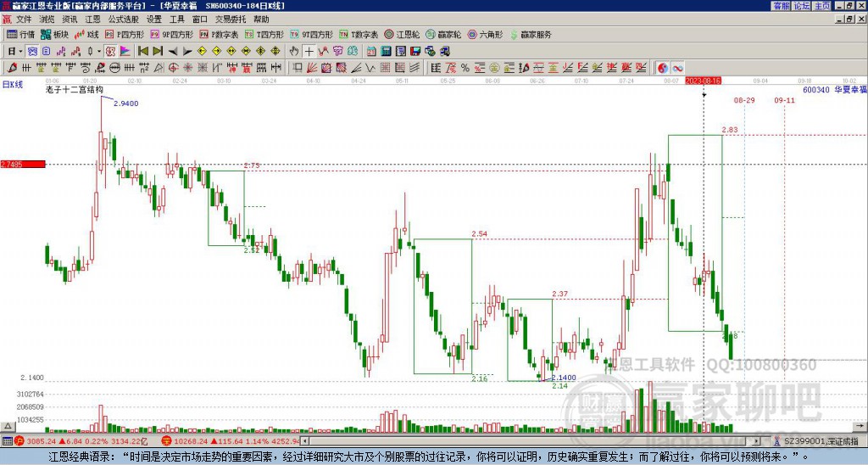The image size is (868, 465).
Task: Click the 09-11 date label
Action: (784, 100)
